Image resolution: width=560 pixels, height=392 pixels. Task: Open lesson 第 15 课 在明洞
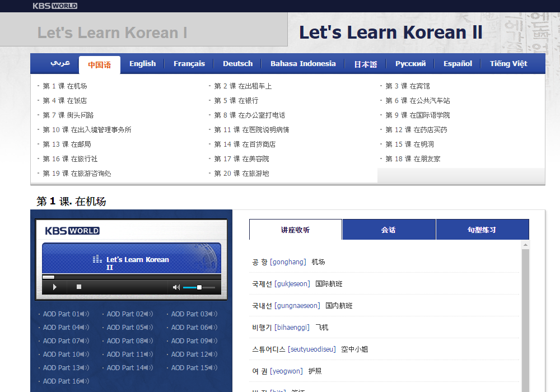pos(410,144)
